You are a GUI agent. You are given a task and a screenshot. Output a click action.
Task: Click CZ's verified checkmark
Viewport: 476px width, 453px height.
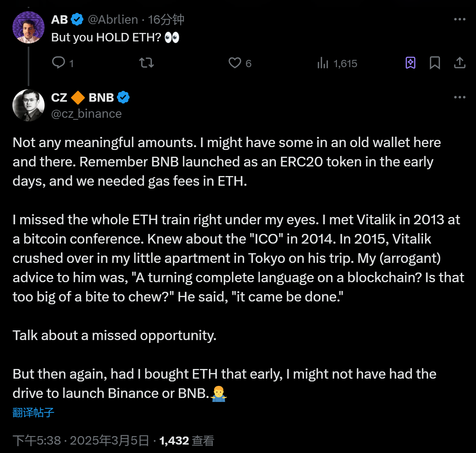123,97
